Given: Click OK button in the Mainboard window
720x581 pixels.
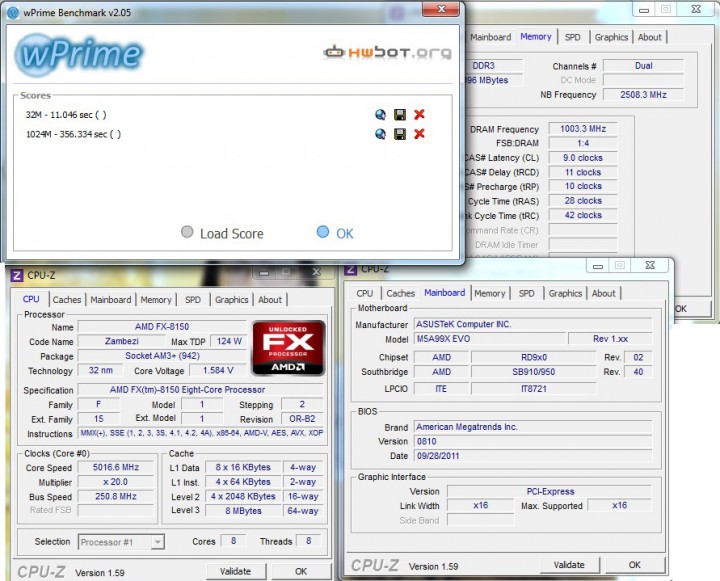Looking at the screenshot, I should (x=635, y=565).
